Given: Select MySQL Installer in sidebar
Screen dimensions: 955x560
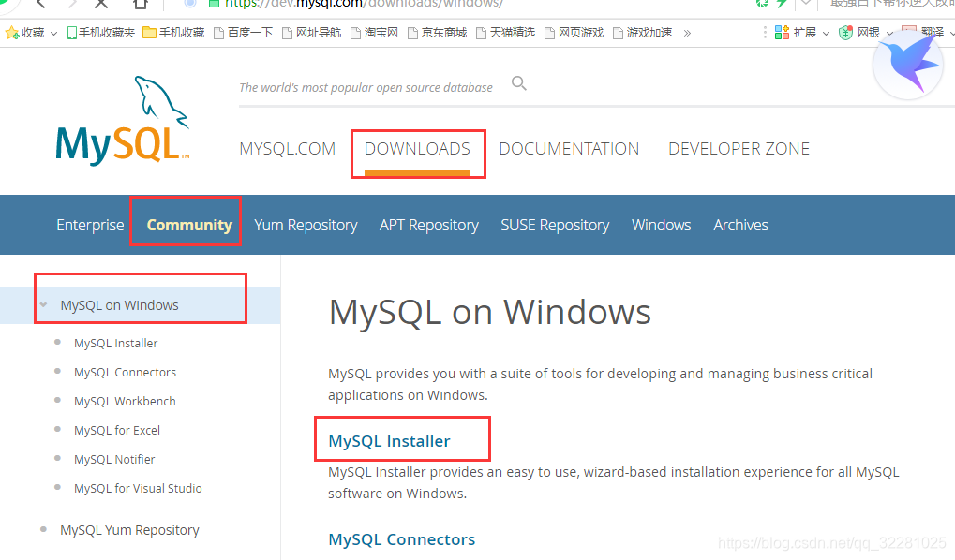Looking at the screenshot, I should point(115,344).
